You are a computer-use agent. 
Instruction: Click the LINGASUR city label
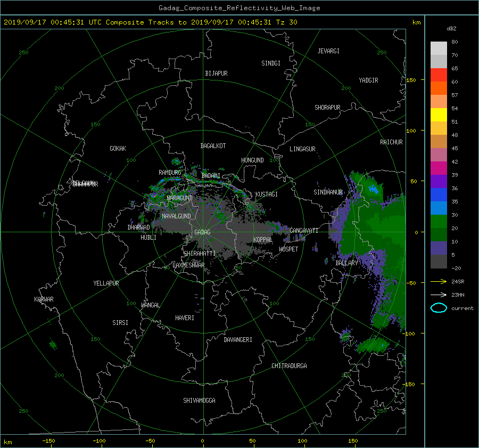click(x=302, y=149)
